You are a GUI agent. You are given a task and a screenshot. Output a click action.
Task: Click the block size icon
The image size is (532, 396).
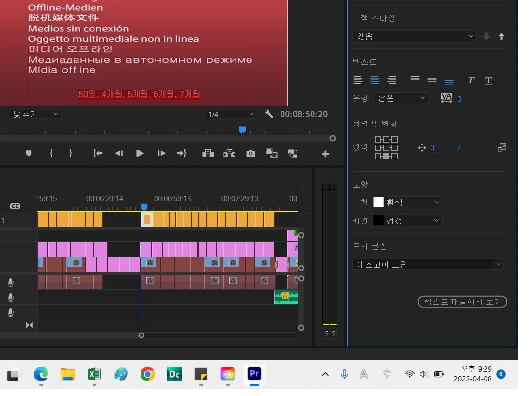[x=502, y=148]
